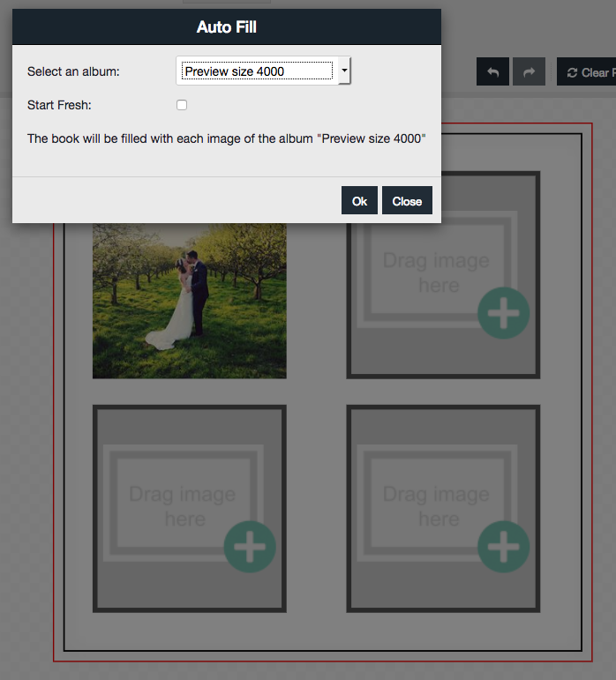Click green plus icon in top-right placeholder
The height and width of the screenshot is (680, 616).
click(x=503, y=313)
